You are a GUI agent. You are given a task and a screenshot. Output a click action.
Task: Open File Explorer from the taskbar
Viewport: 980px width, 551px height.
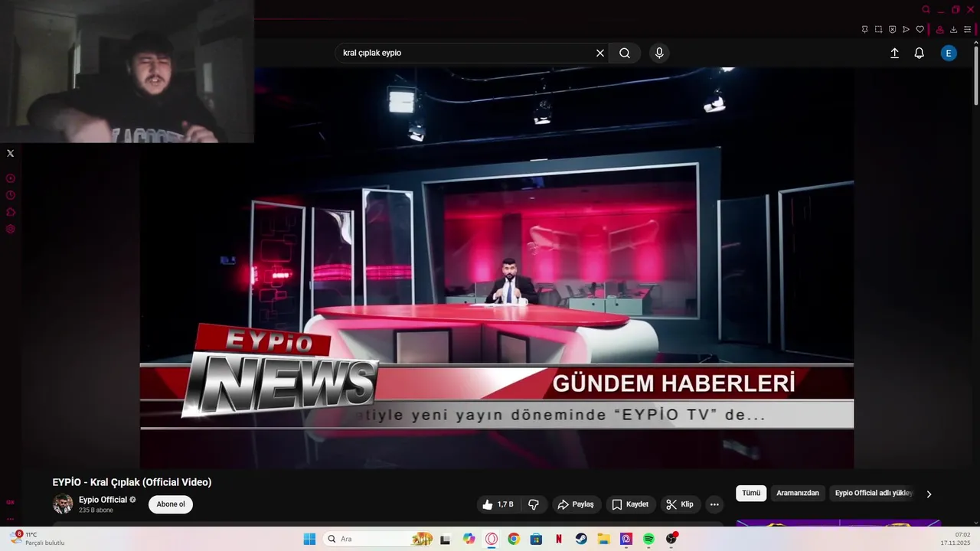tap(603, 539)
